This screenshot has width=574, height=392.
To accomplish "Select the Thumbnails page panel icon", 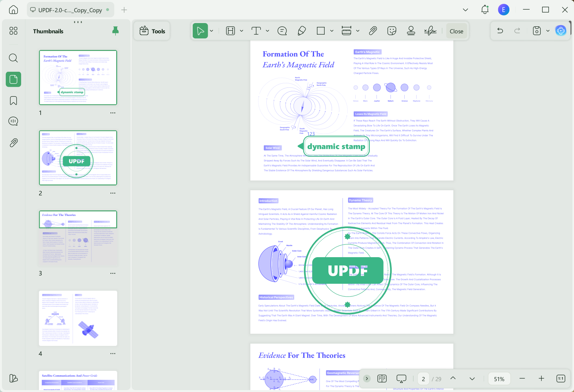I will coord(13,79).
